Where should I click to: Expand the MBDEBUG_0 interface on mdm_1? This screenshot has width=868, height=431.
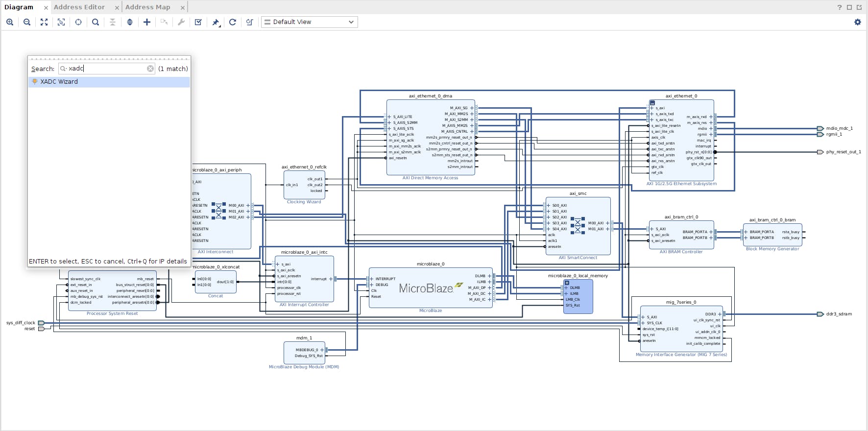click(322, 350)
